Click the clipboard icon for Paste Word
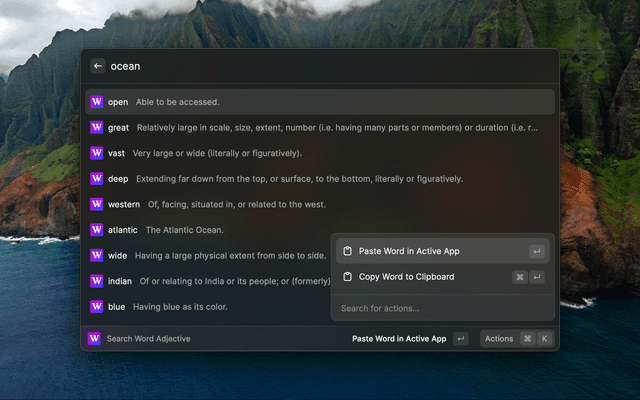Screen dimensions: 640x400 [347, 251]
